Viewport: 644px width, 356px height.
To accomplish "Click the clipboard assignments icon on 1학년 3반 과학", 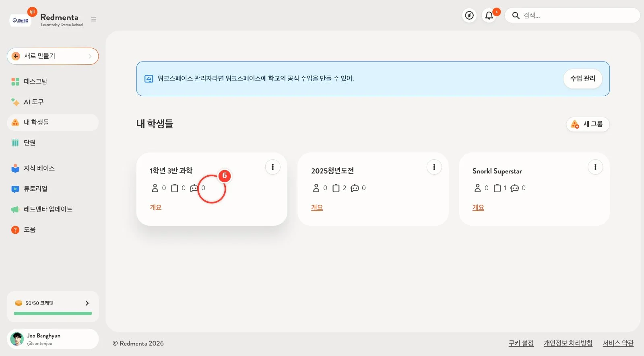I will click(175, 188).
